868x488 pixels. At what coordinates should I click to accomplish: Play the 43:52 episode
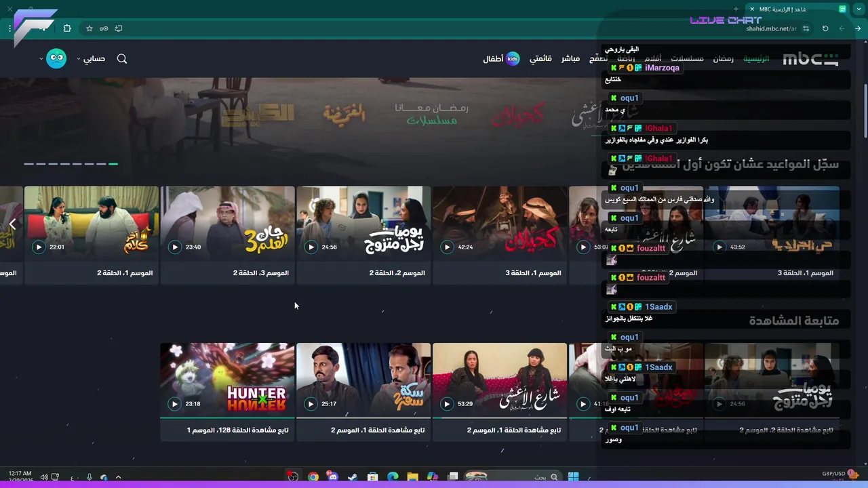[719, 247]
